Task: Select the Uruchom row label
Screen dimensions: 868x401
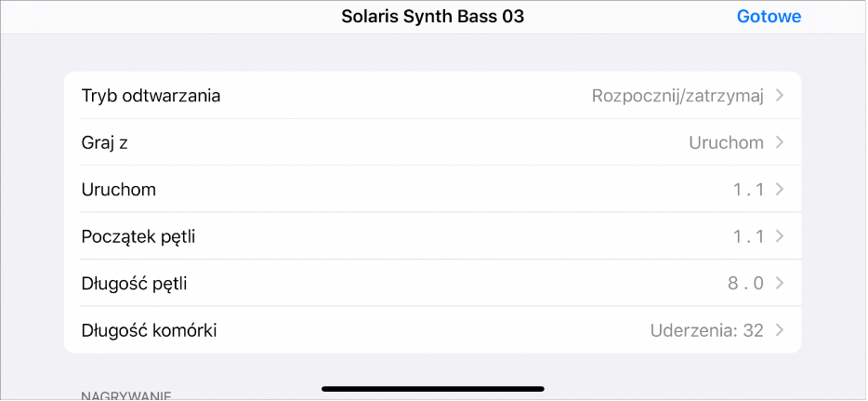Action: click(119, 190)
